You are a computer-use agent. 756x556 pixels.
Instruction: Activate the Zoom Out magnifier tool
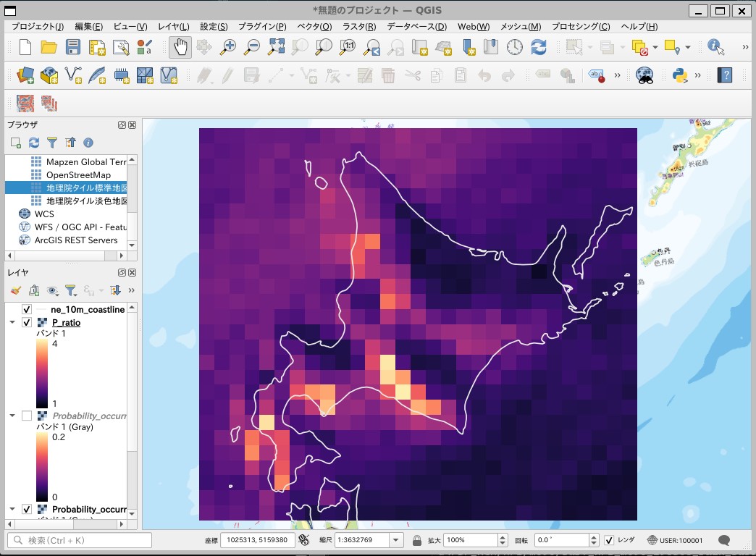coord(252,47)
